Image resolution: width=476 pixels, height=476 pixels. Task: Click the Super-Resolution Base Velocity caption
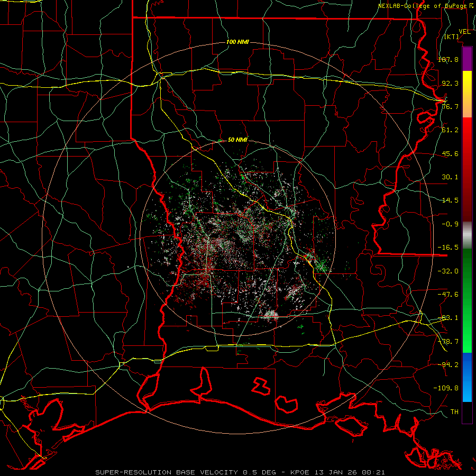click(240, 472)
